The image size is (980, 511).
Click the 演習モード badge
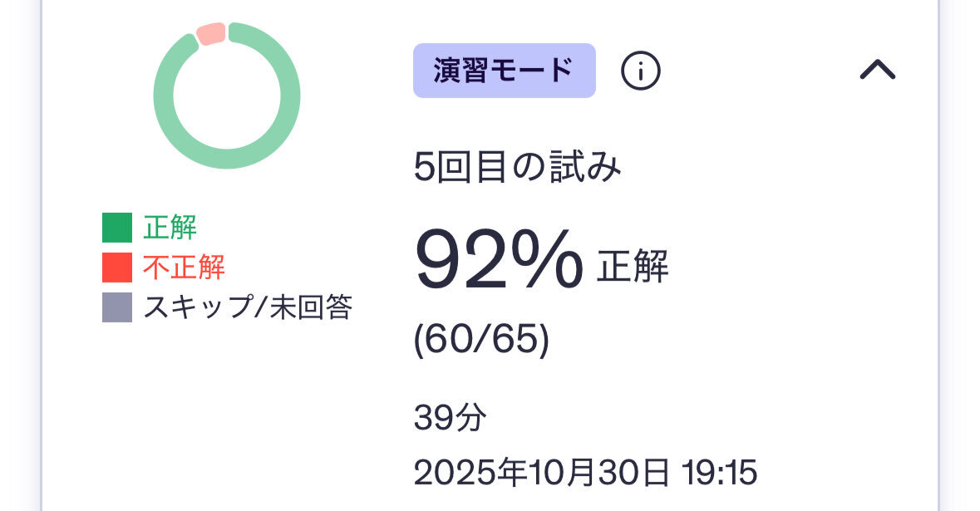504,71
